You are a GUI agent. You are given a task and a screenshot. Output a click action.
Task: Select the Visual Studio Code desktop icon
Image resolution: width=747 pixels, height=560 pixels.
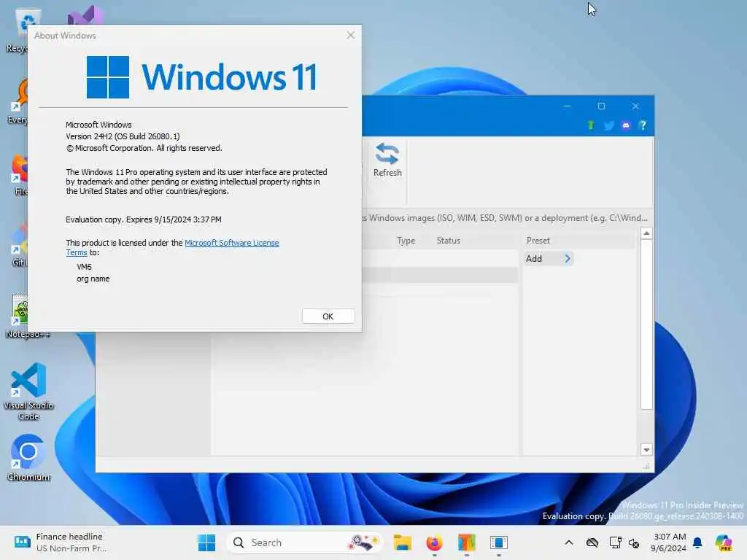28,392
